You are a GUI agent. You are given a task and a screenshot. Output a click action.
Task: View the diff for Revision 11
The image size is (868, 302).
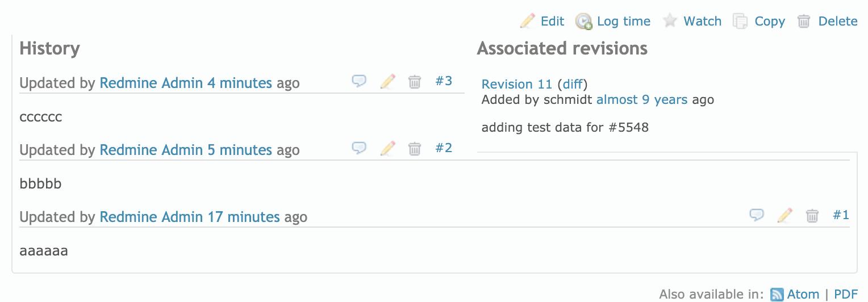(x=573, y=84)
